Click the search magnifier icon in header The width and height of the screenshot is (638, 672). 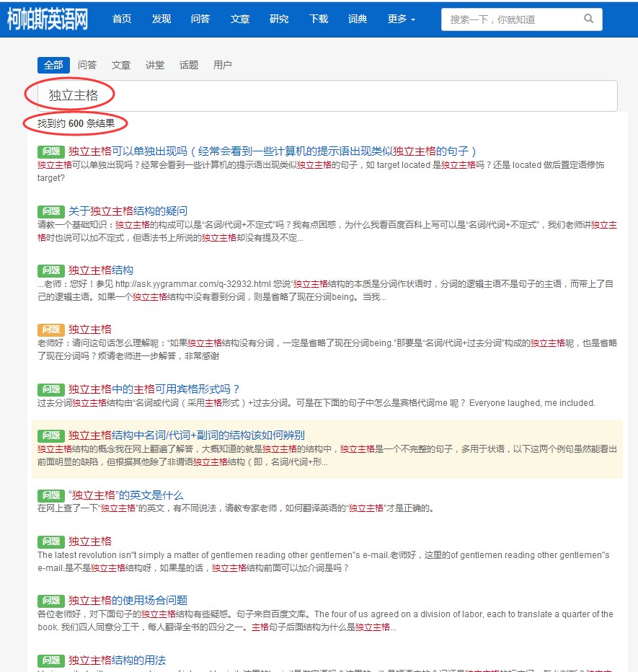coord(589,19)
